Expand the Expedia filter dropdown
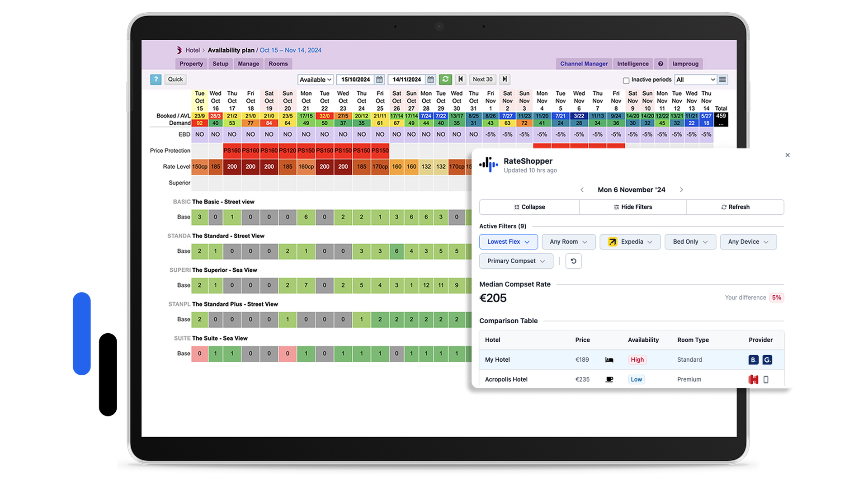The height and width of the screenshot is (496, 868). [630, 242]
